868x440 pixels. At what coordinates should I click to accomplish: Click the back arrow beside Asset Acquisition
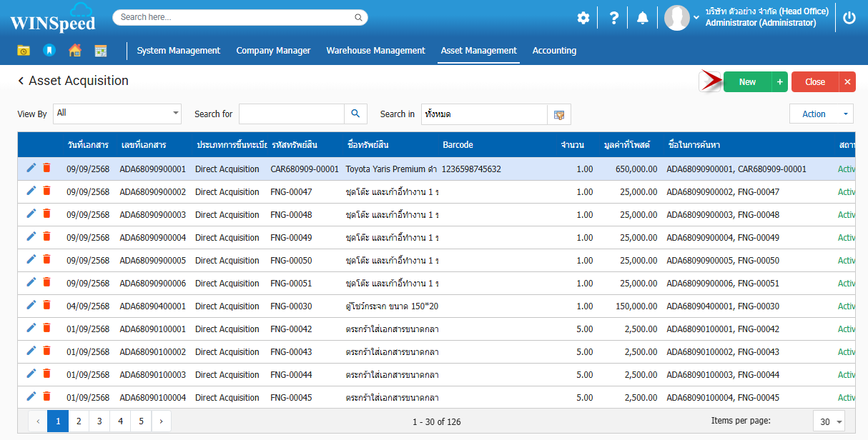[21, 81]
